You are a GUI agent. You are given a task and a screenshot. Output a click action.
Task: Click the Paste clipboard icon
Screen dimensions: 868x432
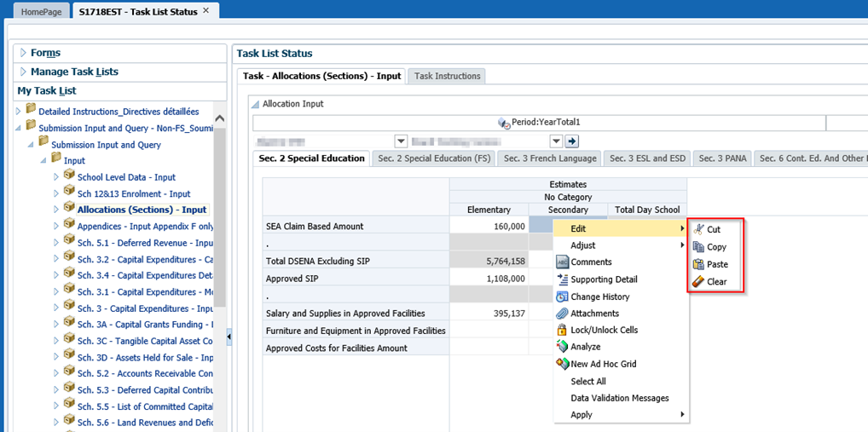pos(698,264)
